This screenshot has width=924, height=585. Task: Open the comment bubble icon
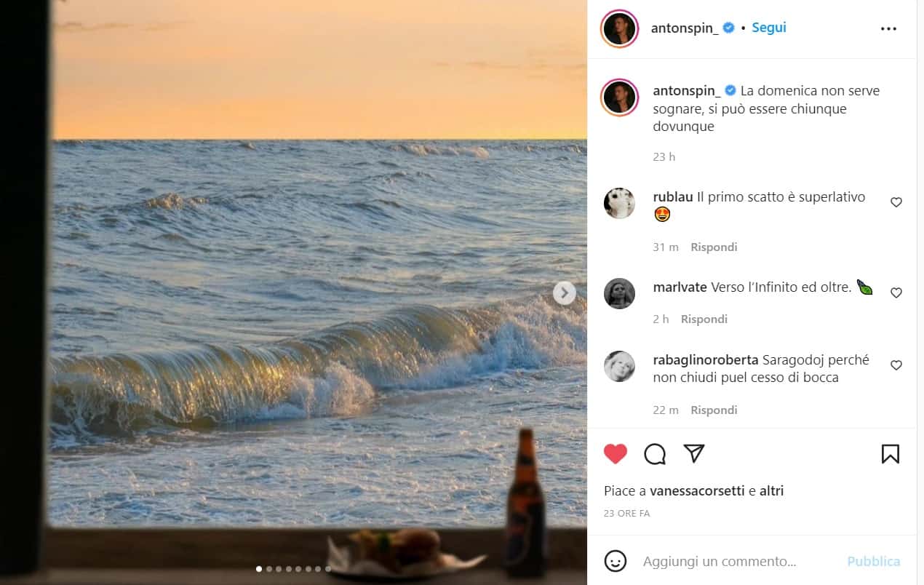(655, 454)
